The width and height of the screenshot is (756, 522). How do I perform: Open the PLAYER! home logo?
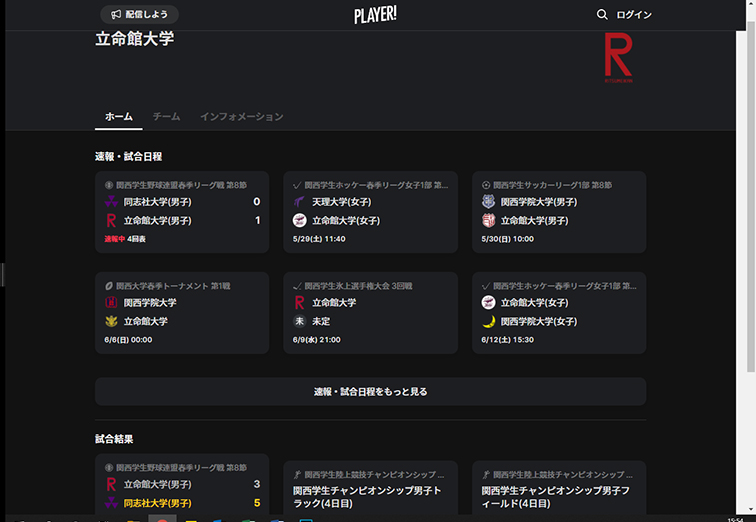(375, 15)
